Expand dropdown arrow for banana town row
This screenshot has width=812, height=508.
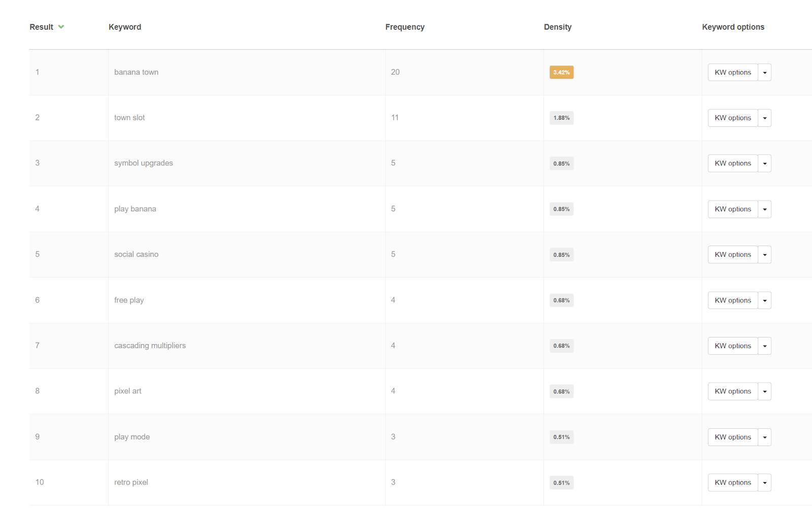[764, 73]
